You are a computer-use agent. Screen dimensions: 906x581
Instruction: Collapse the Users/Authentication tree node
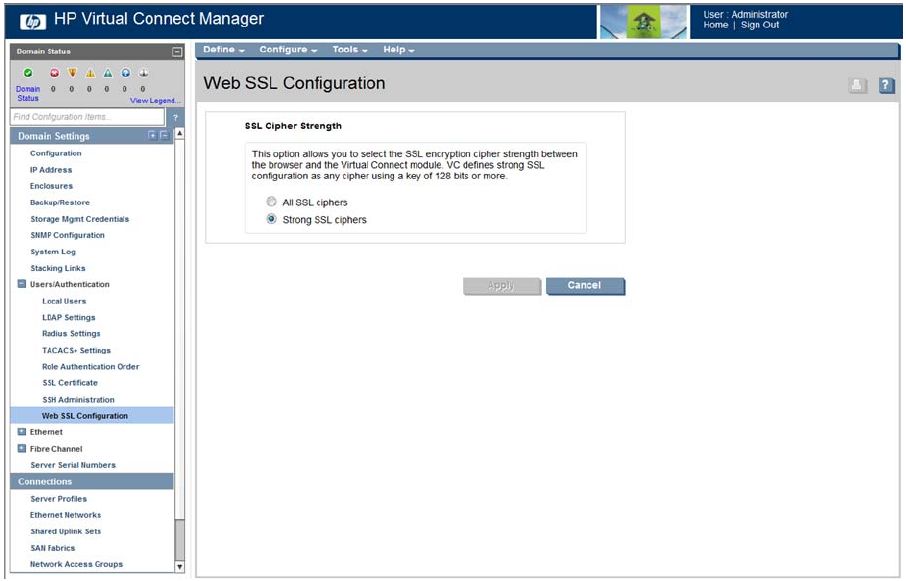pyautogui.click(x=22, y=284)
